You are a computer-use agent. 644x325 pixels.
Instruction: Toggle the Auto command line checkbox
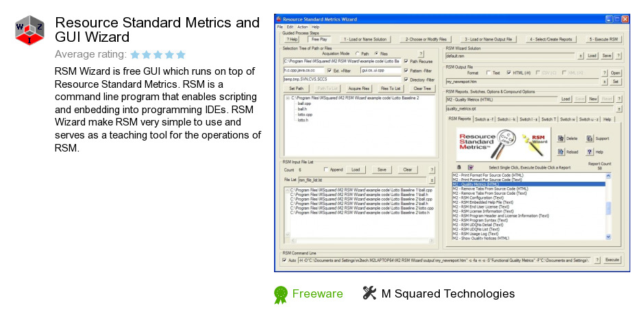(x=284, y=260)
